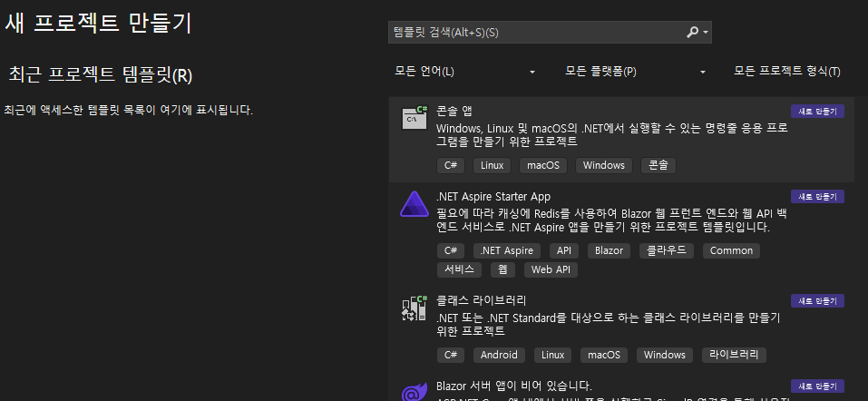Click 새로 만들기 badge on Blazor 서버 앱

click(817, 386)
